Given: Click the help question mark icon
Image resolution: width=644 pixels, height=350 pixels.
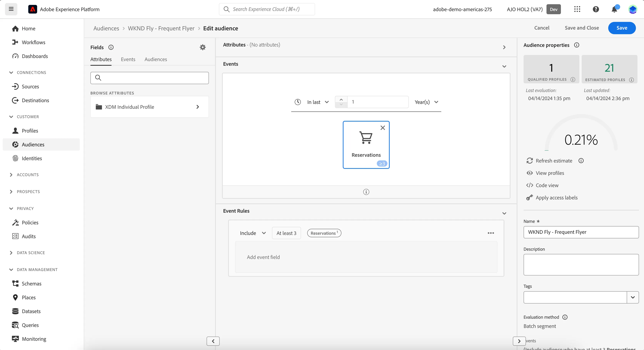Looking at the screenshot, I should 596,9.
